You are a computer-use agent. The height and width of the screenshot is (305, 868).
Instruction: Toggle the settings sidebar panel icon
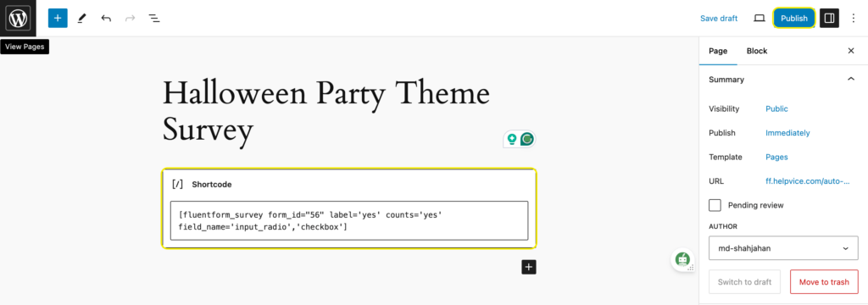829,19
